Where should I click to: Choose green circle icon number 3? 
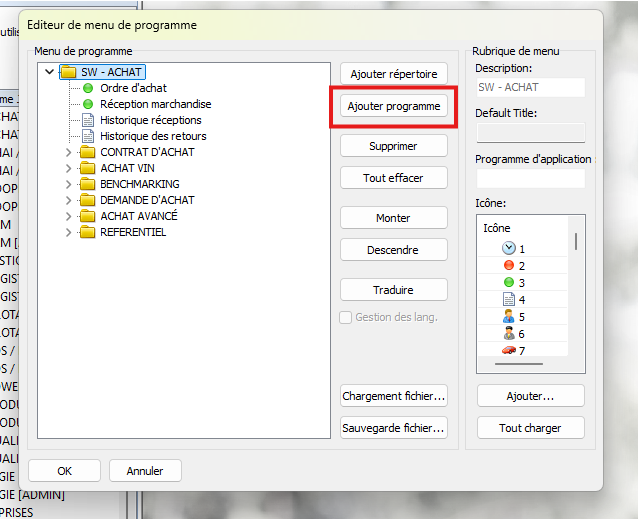click(x=508, y=282)
